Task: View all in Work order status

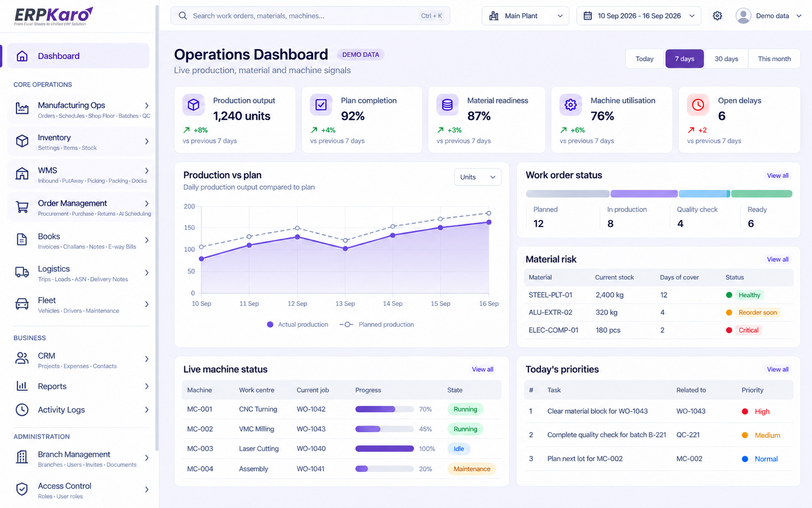Action: (x=777, y=176)
